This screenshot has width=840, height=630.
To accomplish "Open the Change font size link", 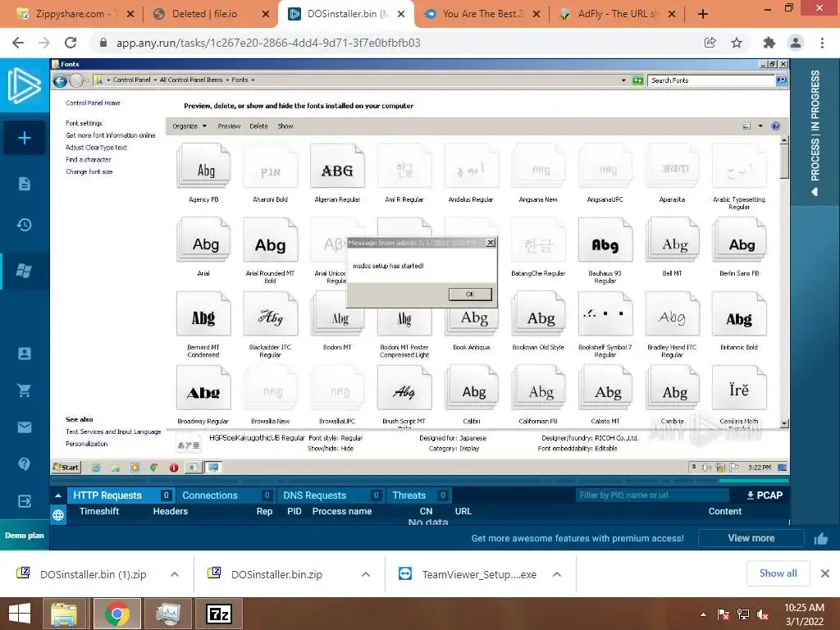I will pos(89,172).
